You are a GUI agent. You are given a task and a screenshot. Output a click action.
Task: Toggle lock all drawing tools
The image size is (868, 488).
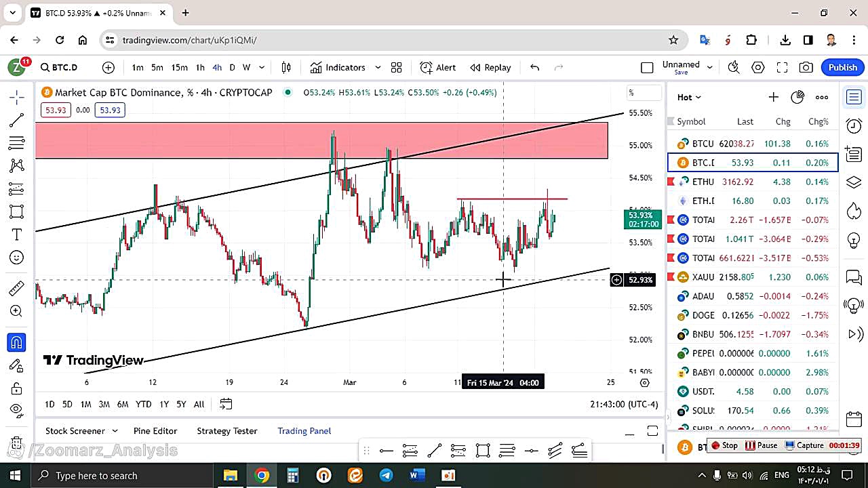[x=17, y=388]
